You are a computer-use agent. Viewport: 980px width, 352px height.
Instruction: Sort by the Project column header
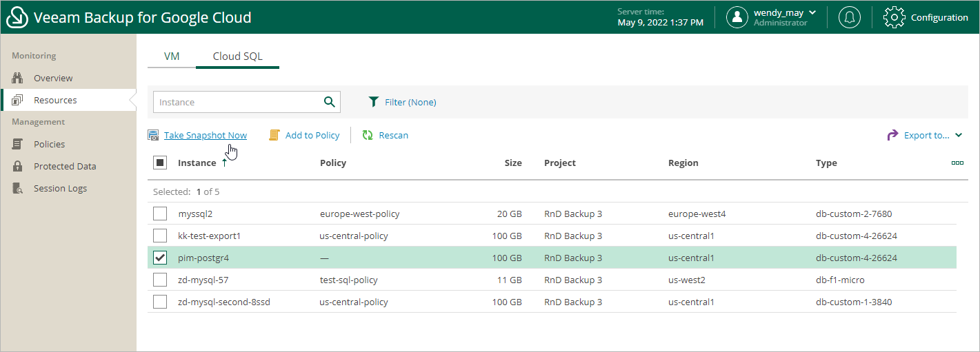(x=560, y=163)
